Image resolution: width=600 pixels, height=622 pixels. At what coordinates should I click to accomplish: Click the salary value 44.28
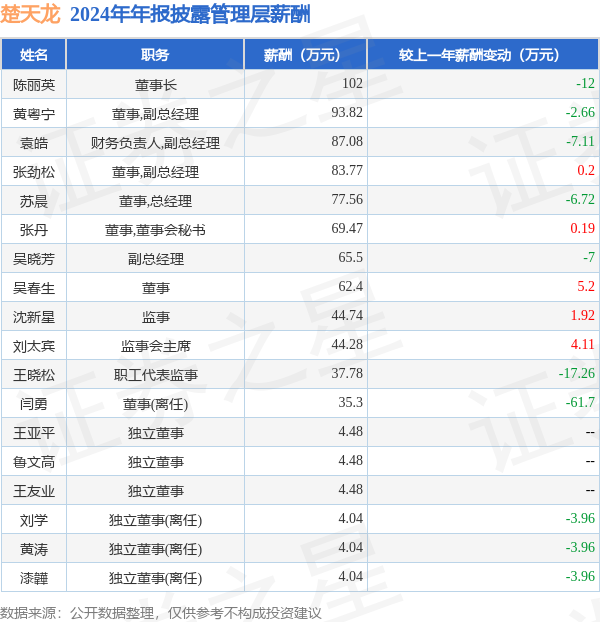tap(347, 344)
